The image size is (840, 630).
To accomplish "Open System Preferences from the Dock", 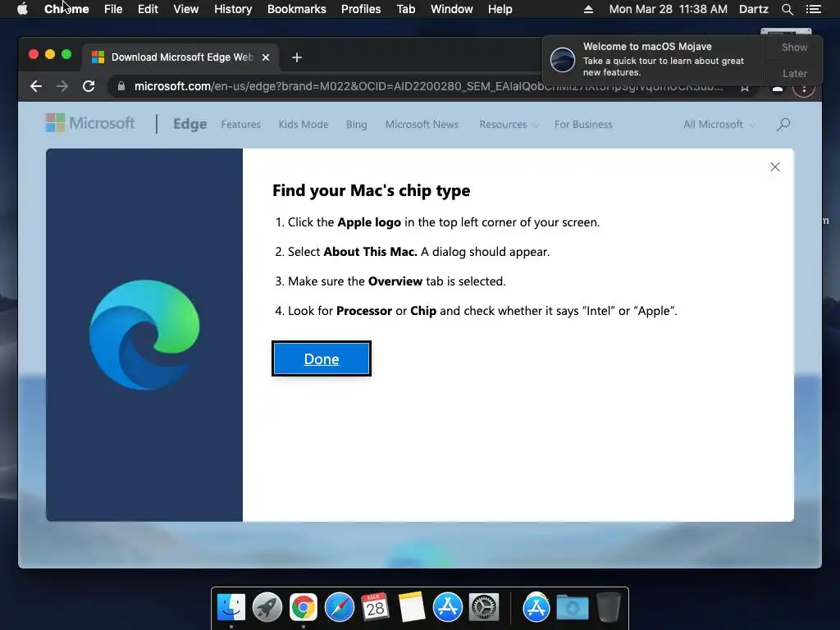I will [484, 608].
